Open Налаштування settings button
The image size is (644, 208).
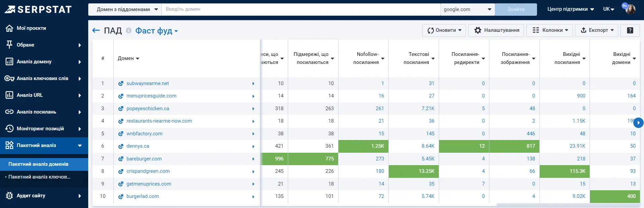496,30
